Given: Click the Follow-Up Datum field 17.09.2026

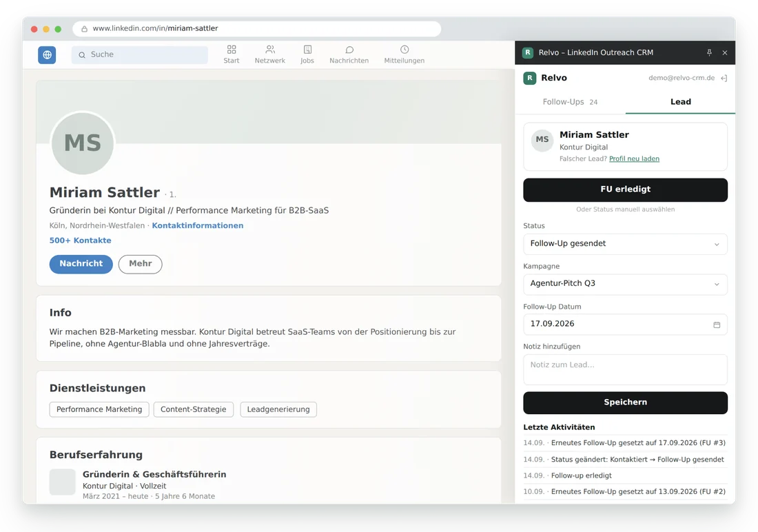Looking at the screenshot, I should (x=625, y=324).
